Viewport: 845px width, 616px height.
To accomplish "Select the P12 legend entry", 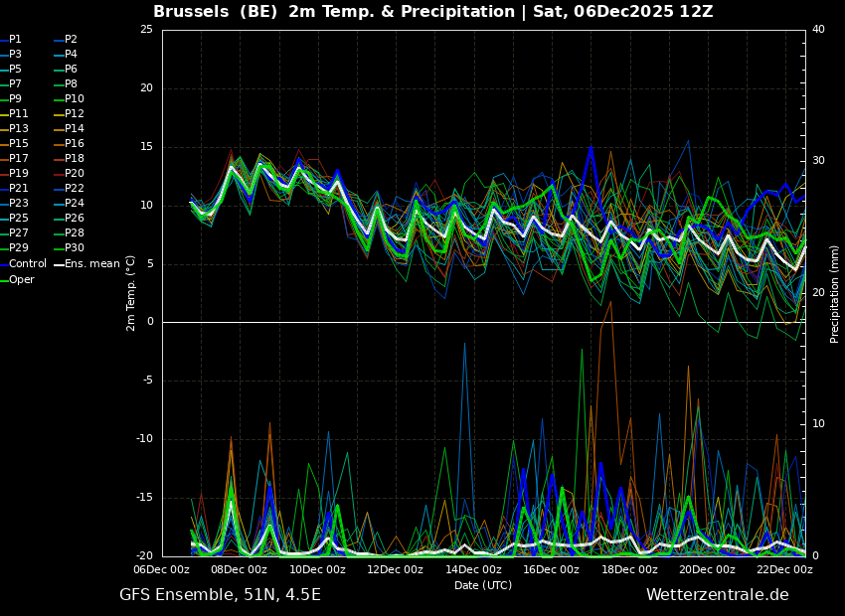I will click(75, 114).
